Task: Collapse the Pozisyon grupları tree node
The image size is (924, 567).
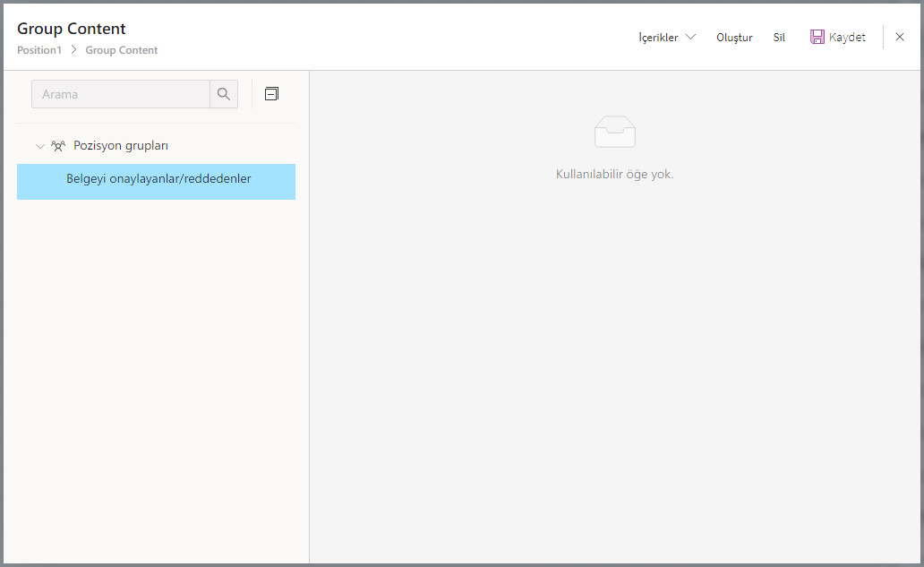Action: [39, 146]
